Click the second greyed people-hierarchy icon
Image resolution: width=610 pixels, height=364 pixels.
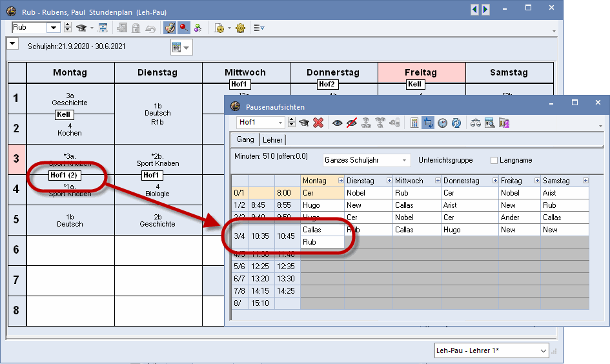380,123
